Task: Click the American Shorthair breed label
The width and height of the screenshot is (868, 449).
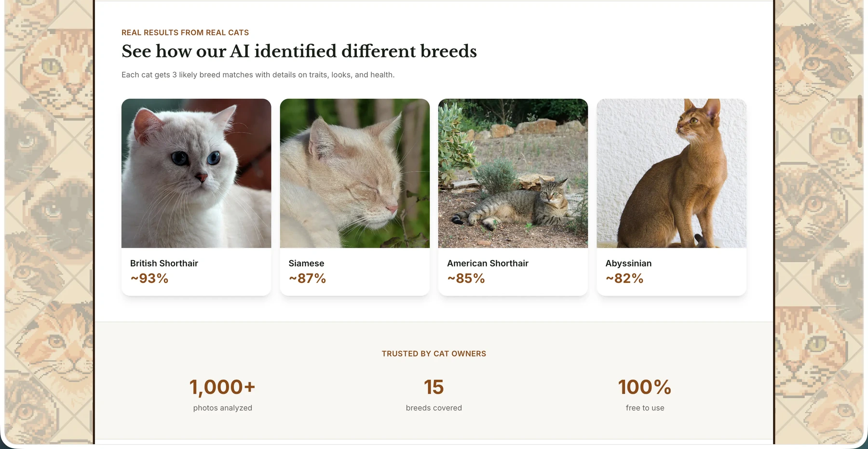Action: pyautogui.click(x=488, y=264)
